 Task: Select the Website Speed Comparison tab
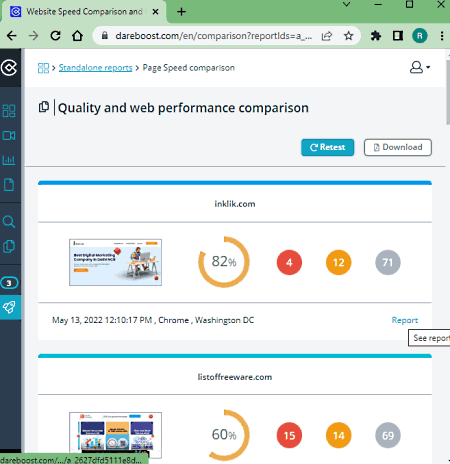(83, 12)
